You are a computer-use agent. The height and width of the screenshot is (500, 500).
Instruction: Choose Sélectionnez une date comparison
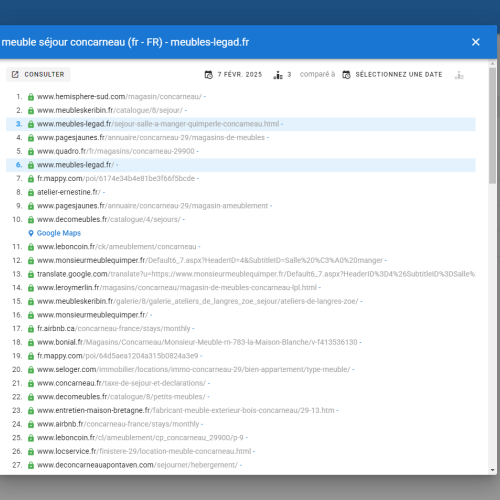point(399,75)
